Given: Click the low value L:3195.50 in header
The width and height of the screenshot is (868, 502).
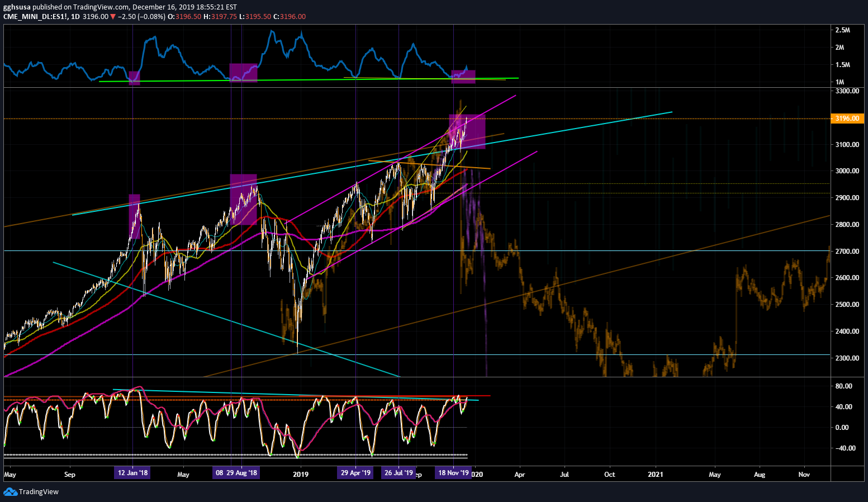Looking at the screenshot, I should pos(255,17).
